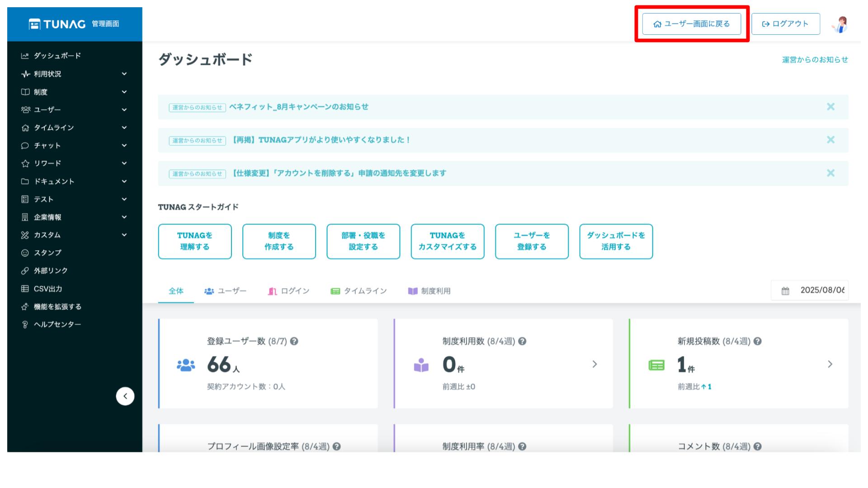The width and height of the screenshot is (868, 488).
Task: Dismiss the 【再掲】TUNAGアプリ notice
Action: 830,140
